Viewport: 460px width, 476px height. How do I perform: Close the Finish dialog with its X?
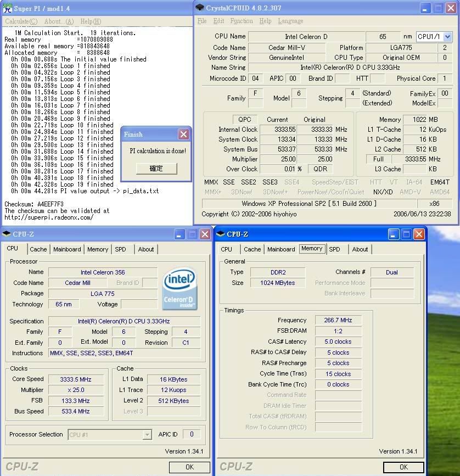(184, 135)
